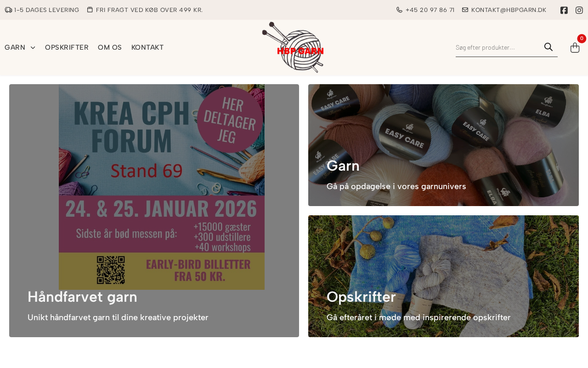
Task: Click the delivery truck icon
Action: (8, 10)
